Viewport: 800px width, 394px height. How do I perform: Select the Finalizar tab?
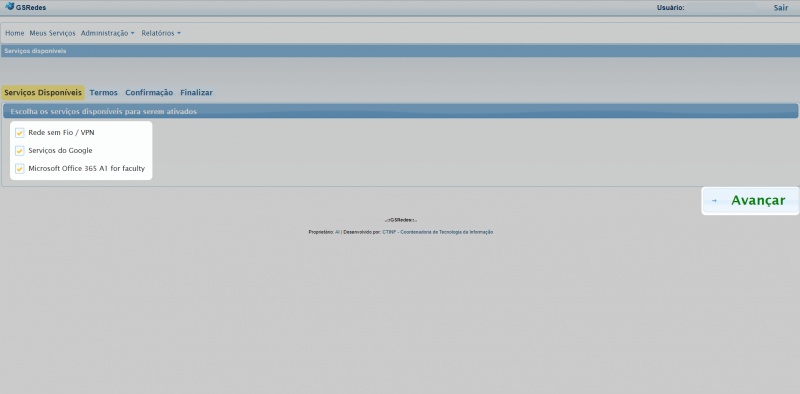196,92
